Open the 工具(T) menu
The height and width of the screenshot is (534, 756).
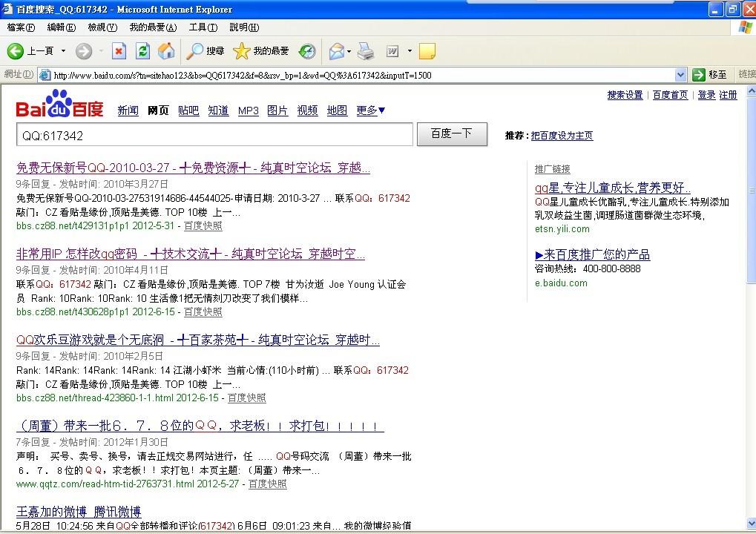pyautogui.click(x=203, y=27)
